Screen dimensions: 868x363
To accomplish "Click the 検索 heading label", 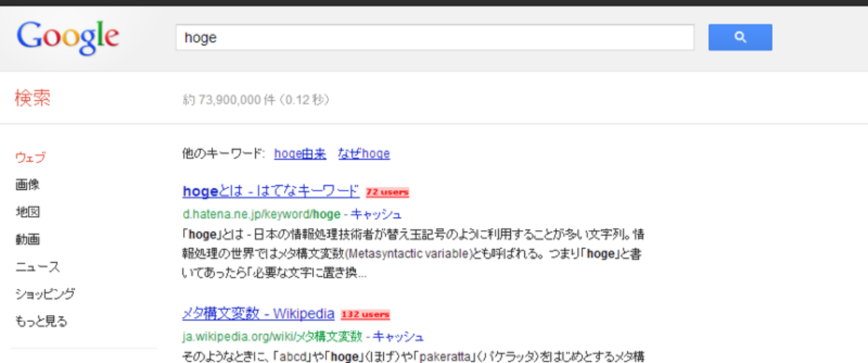I will 33,99.
